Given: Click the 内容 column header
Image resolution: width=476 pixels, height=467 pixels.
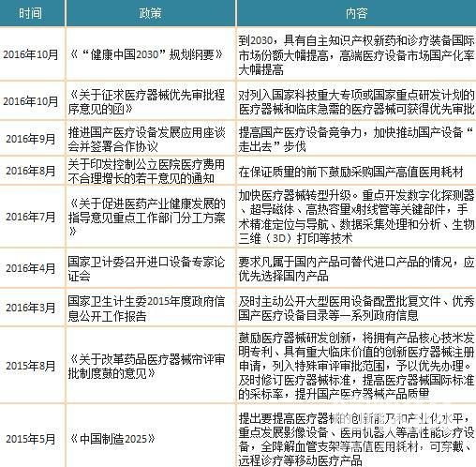Looking at the screenshot, I should [356, 13].
